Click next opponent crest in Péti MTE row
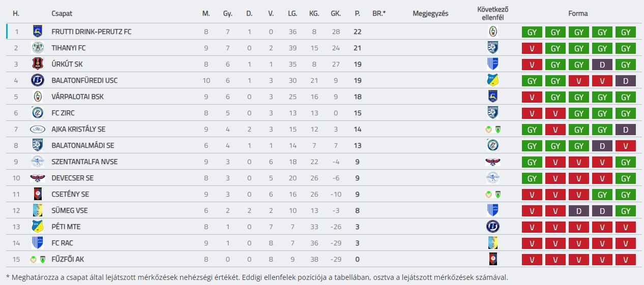This screenshot has width=644, height=285. (492, 227)
